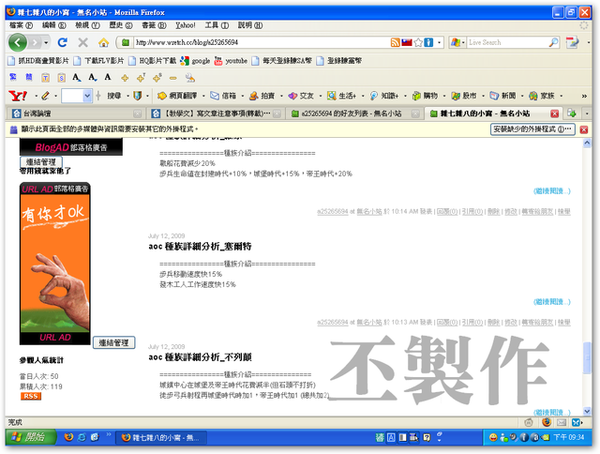Viewport: 600px width, 454px height.
Task: Click the address bar URL field
Action: click(260, 42)
